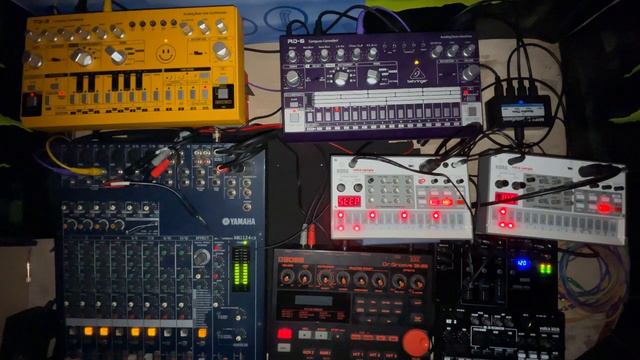Click the 'Dr. Groove' model name text
Screen dimensions: 640x360
404,265
